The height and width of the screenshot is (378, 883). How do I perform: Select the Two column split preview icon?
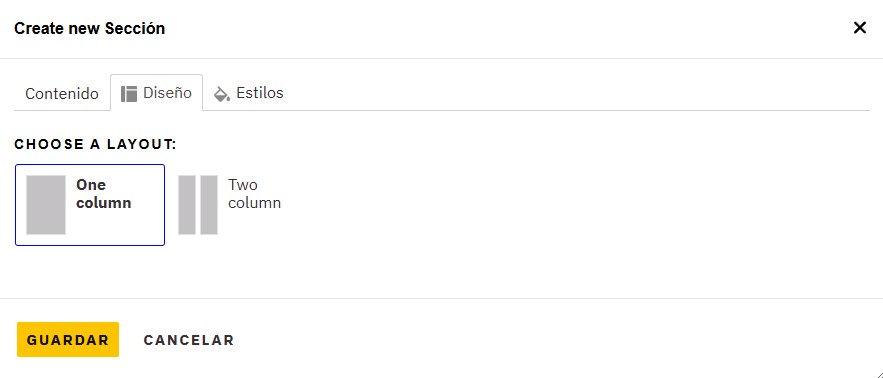[198, 204]
